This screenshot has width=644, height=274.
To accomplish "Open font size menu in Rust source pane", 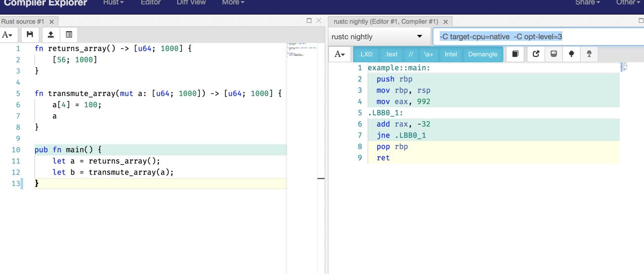I will point(8,35).
